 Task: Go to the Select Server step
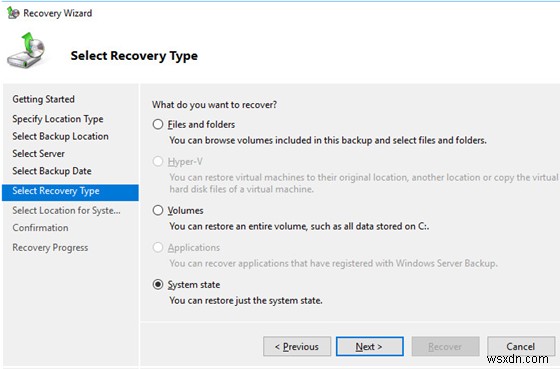pyautogui.click(x=39, y=154)
